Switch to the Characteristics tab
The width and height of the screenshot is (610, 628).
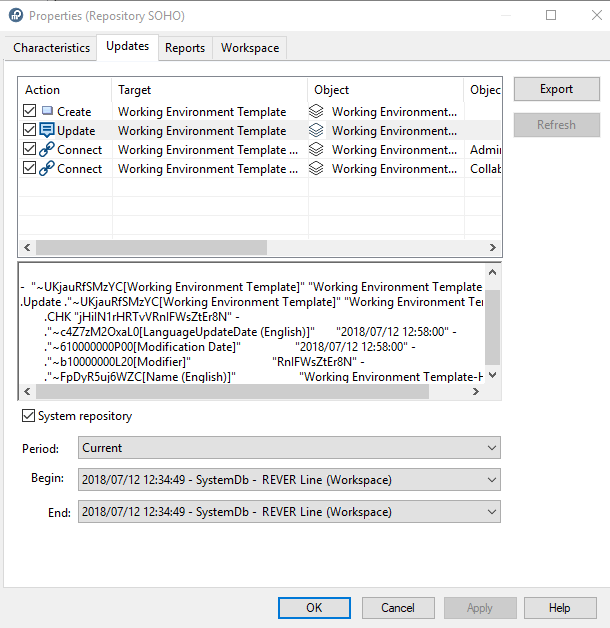[x=51, y=48]
